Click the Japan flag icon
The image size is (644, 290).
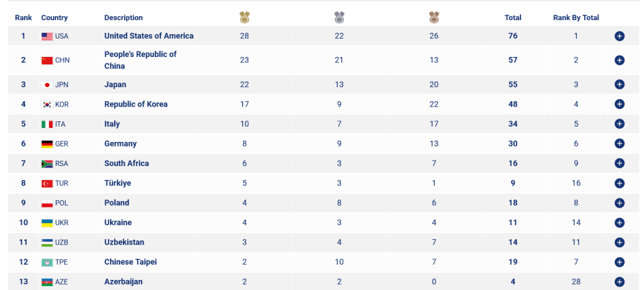pyautogui.click(x=47, y=85)
